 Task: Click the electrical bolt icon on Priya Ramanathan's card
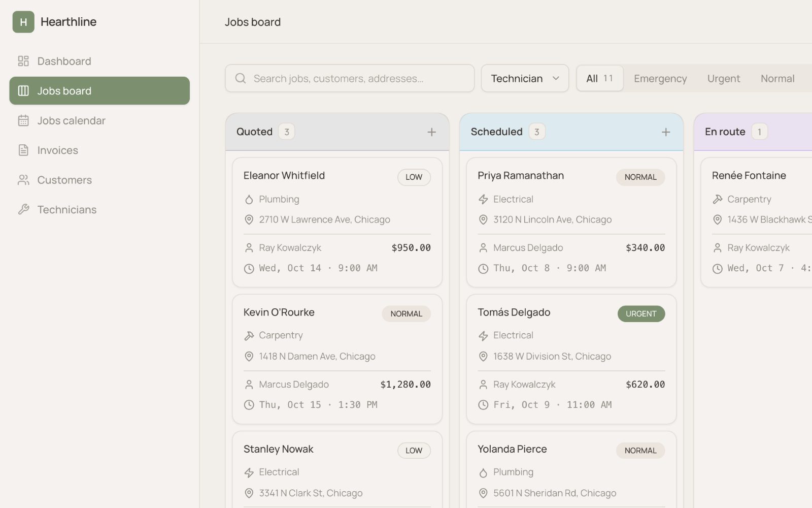[x=483, y=200]
